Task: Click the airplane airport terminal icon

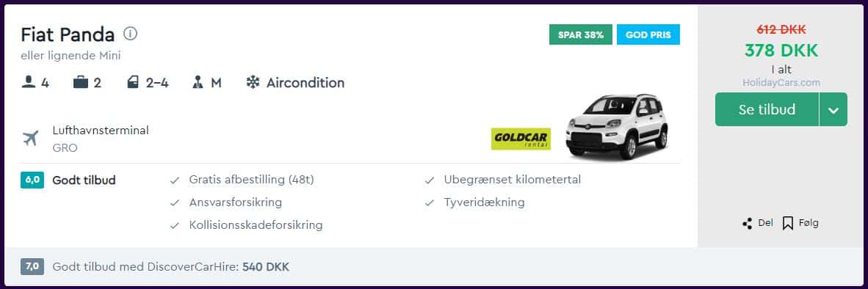Action: 31,138
